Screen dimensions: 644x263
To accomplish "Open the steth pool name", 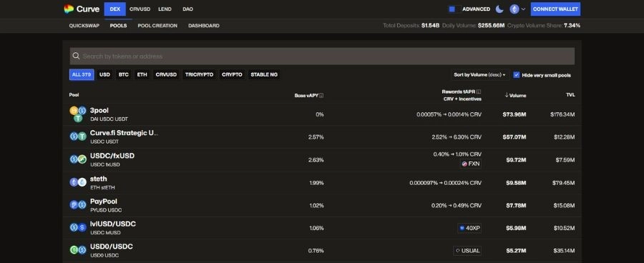I will [98, 179].
